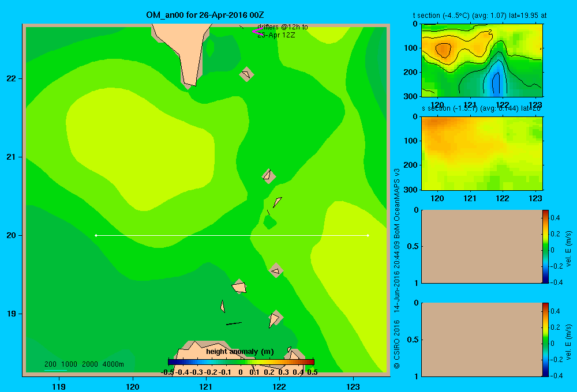Screen dimensions: 577x392
Task: Click the upper 'vel. E (m/s)' axis label
Action: coord(569,248)
